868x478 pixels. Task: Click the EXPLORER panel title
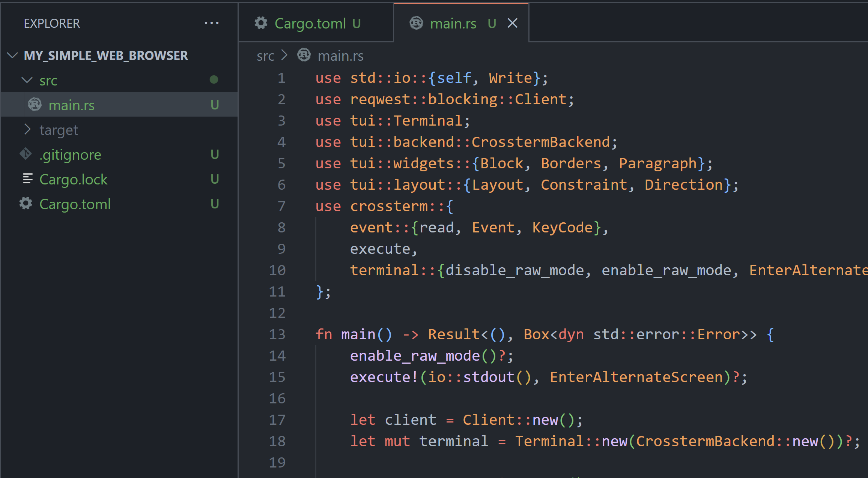[x=52, y=24]
